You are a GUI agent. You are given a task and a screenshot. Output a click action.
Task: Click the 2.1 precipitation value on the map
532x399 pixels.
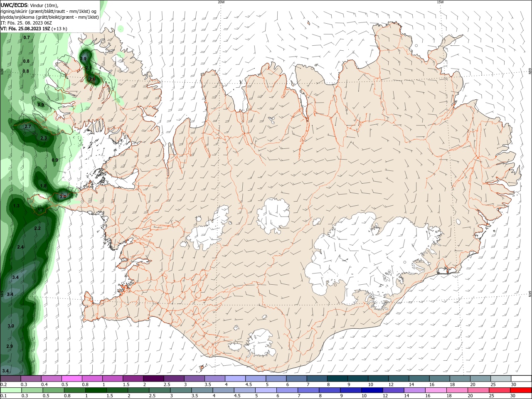[89, 68]
